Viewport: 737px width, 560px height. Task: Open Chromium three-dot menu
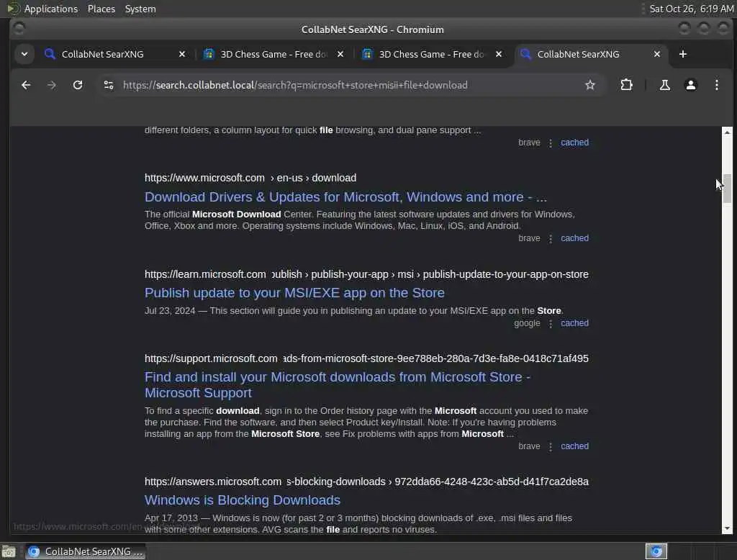click(x=716, y=85)
